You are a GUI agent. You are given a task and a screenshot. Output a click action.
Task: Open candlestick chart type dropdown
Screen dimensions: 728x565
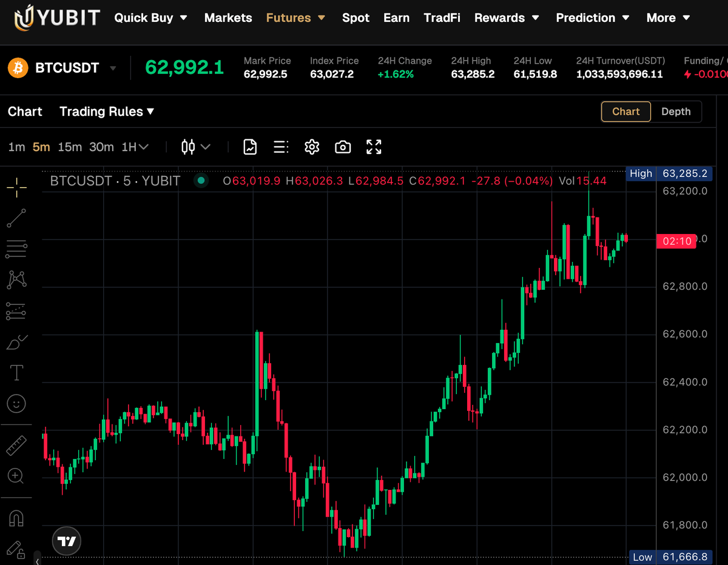point(196,147)
